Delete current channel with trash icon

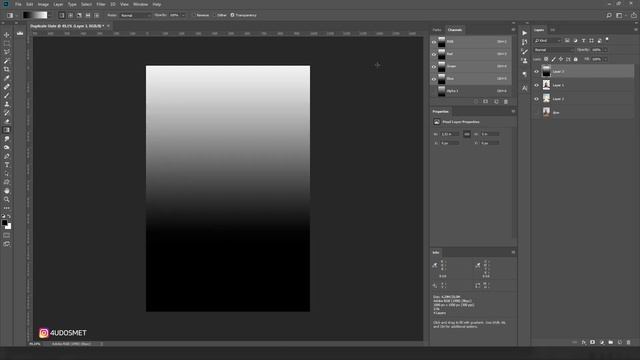click(506, 102)
